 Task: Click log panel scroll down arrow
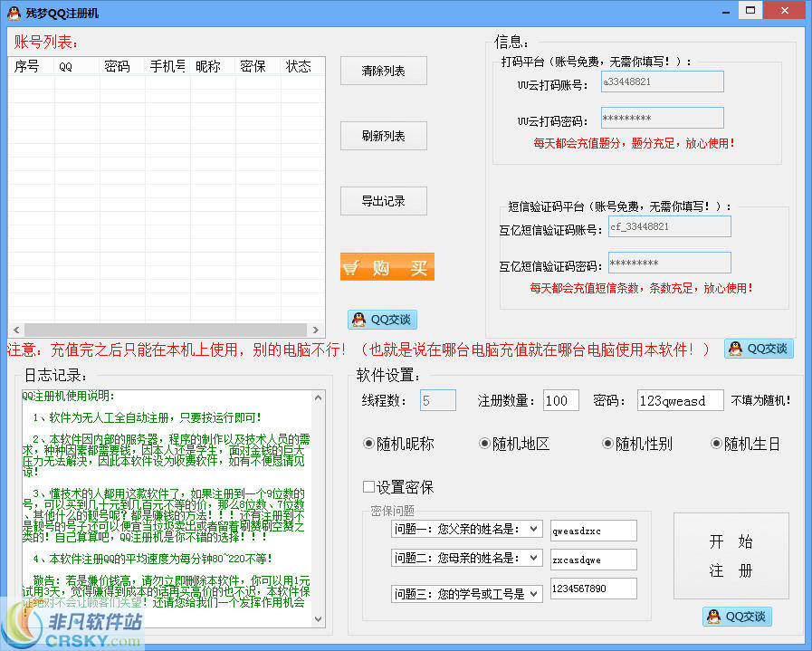(318, 619)
